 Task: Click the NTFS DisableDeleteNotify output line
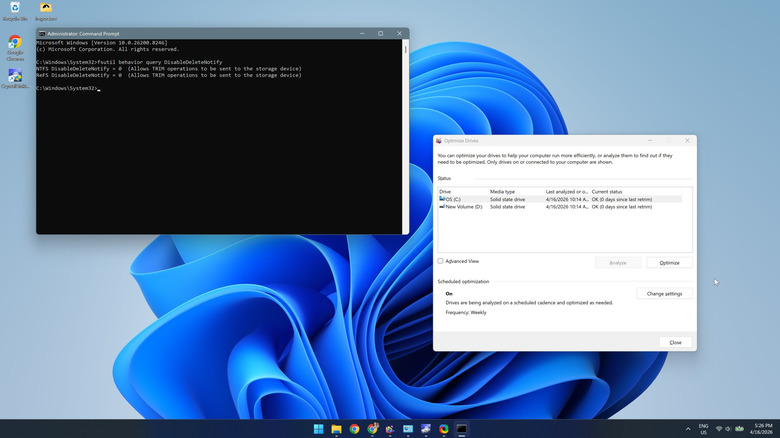169,69
